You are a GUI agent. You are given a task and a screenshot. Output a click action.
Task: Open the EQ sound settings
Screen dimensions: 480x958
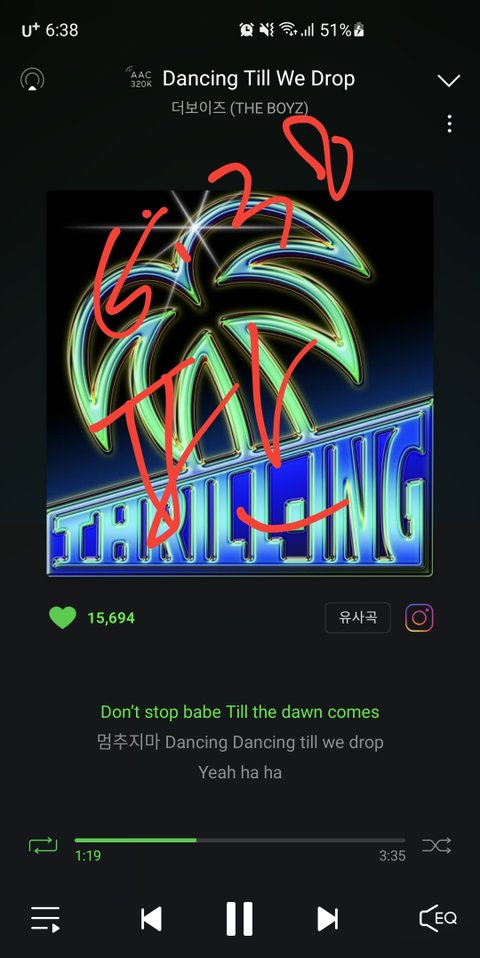[438, 918]
